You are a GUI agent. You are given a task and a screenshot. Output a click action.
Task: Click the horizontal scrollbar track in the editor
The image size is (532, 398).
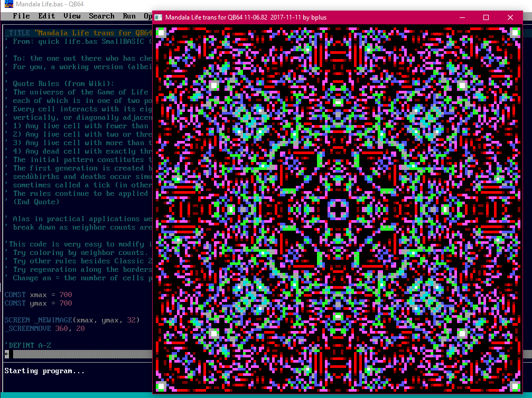[79, 354]
